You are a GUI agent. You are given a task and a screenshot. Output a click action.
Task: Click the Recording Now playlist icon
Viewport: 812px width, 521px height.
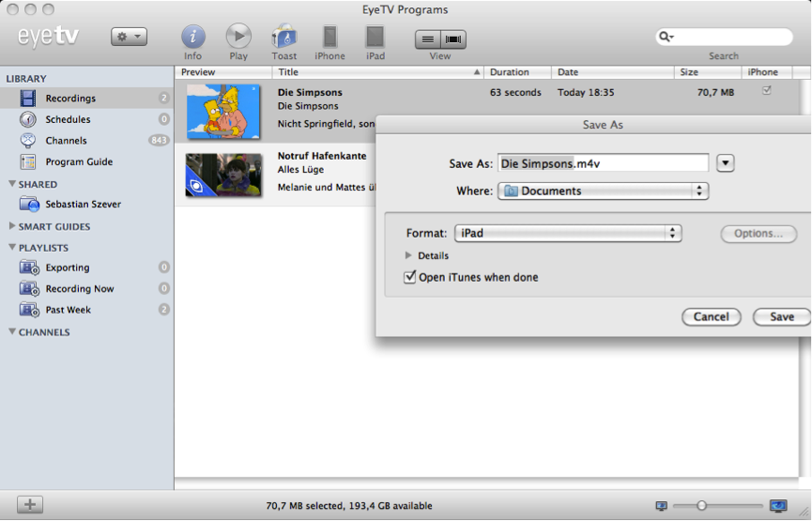(x=29, y=288)
